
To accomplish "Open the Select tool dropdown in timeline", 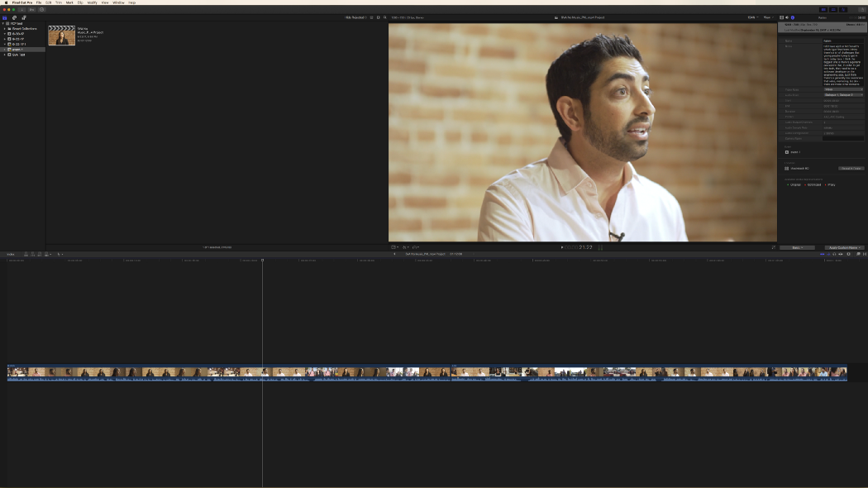I will pos(60,254).
